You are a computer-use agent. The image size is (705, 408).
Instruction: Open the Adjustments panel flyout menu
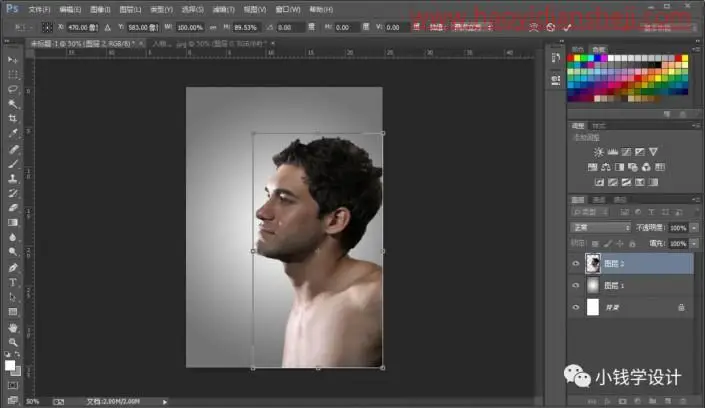pyautogui.click(x=696, y=126)
